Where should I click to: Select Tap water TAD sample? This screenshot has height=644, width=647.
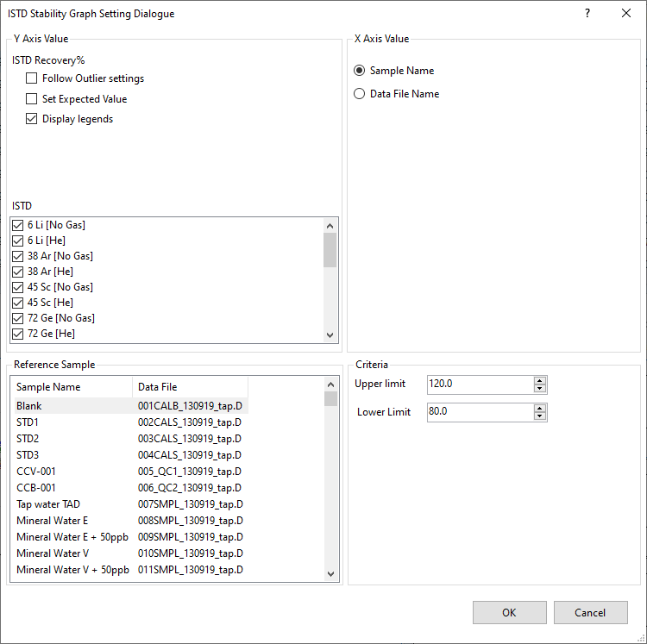coord(131,503)
